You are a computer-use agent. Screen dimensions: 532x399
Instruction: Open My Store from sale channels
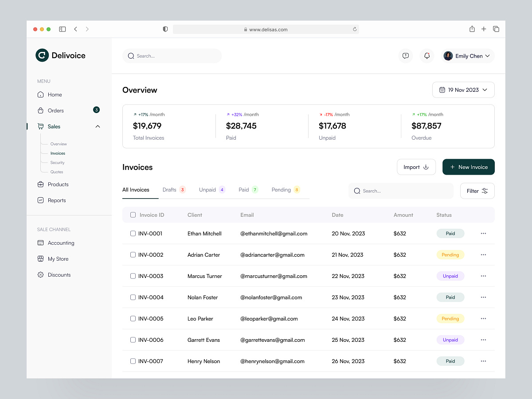coord(58,258)
